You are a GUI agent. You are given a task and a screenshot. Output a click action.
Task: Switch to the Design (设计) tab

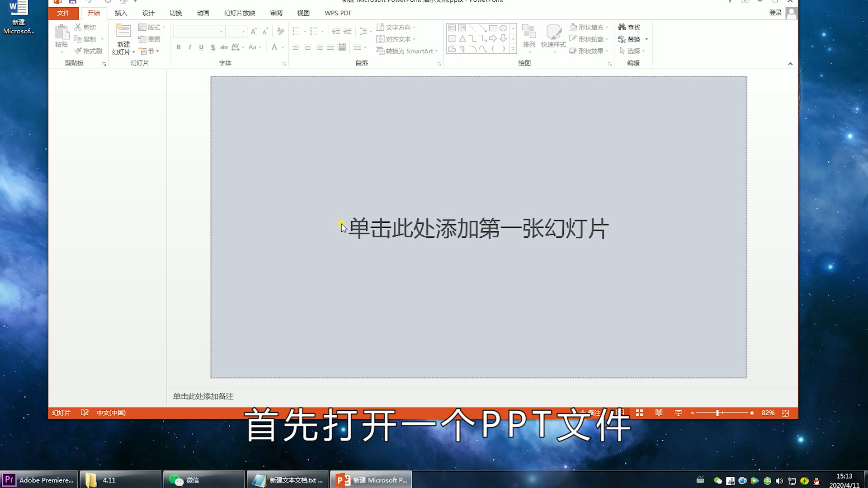click(x=148, y=13)
